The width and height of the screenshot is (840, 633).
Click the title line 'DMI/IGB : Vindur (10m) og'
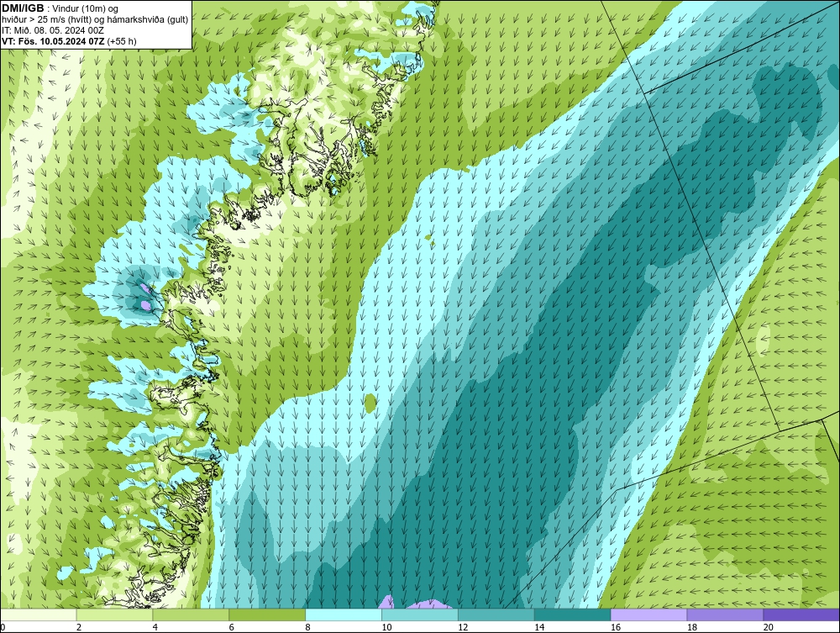[x=60, y=8]
